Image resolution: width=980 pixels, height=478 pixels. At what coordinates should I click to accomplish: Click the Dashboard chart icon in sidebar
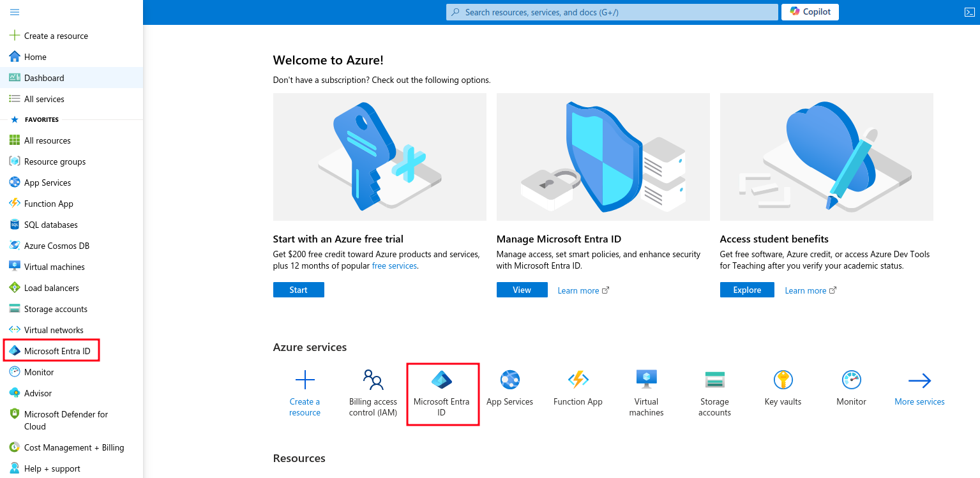pos(15,78)
